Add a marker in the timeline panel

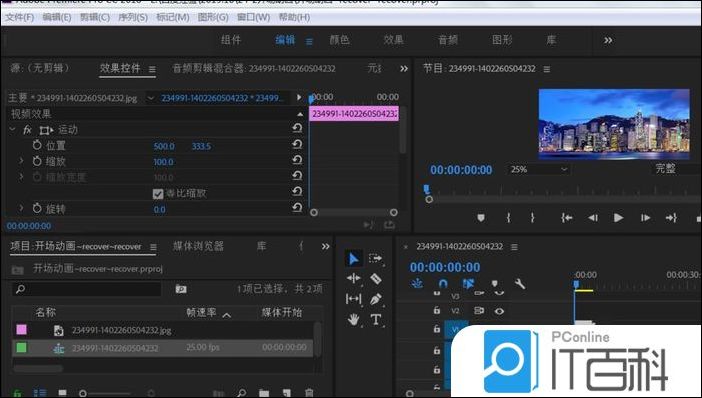tap(494, 284)
